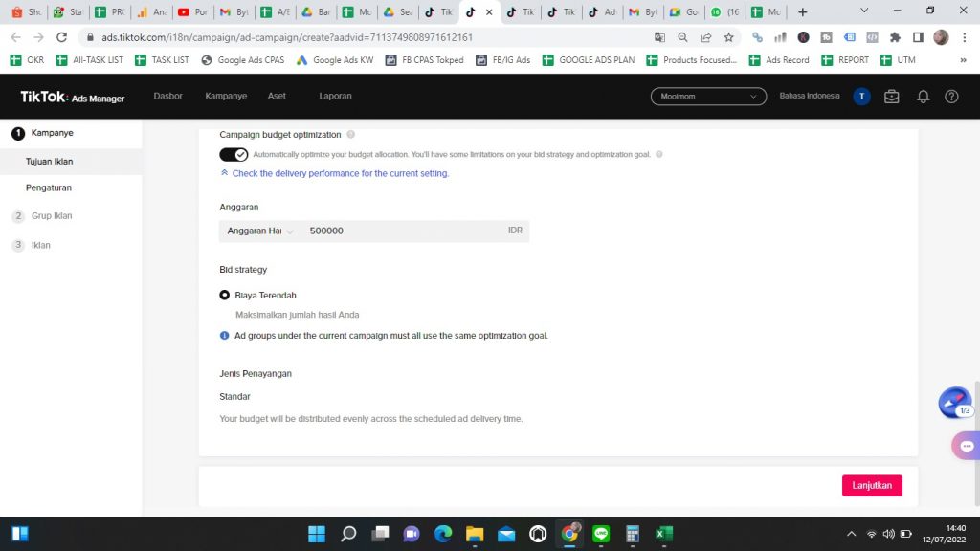This screenshot has height=551, width=980.
Task: Open Excel from the Windows taskbar
Action: pyautogui.click(x=663, y=534)
